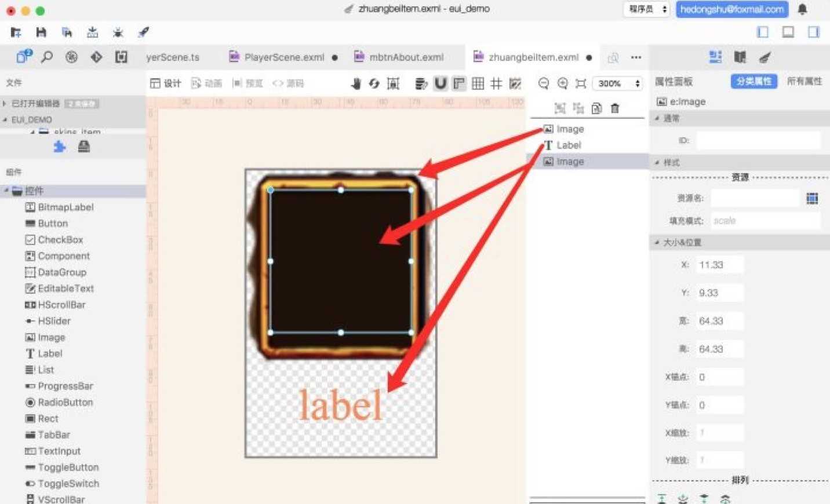
Task: Zoom in with the plus magnifier
Action: click(x=562, y=83)
